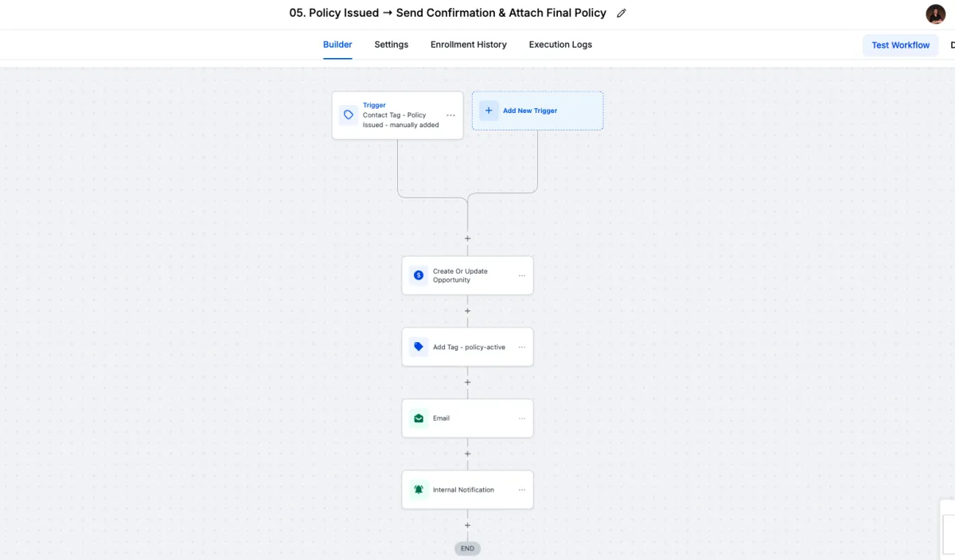Screen dimensions: 955x560
Task: Switch to the Settings tab
Action: click(x=392, y=45)
